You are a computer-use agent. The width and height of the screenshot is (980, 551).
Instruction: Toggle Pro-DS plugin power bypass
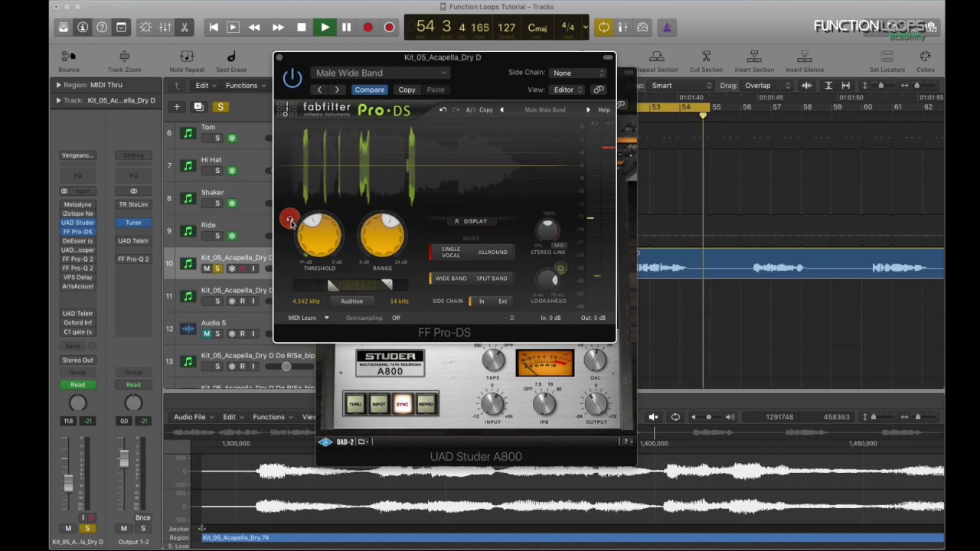pos(292,77)
